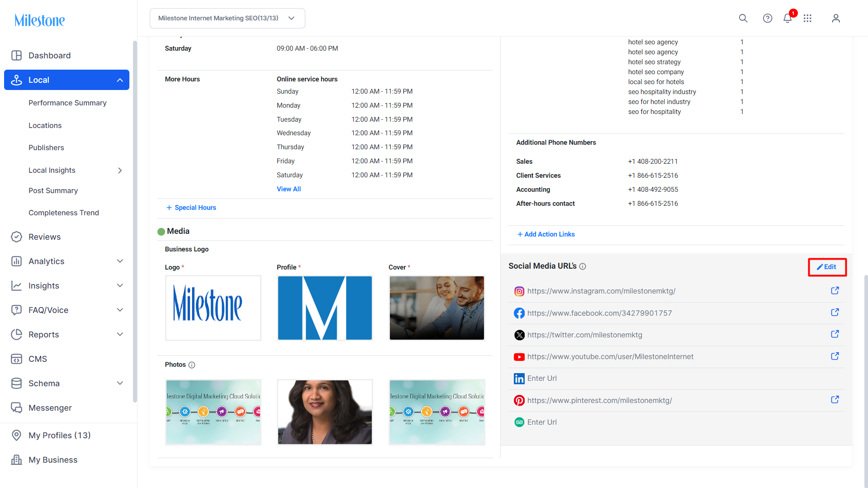Go to Performance Summary

pos(67,103)
